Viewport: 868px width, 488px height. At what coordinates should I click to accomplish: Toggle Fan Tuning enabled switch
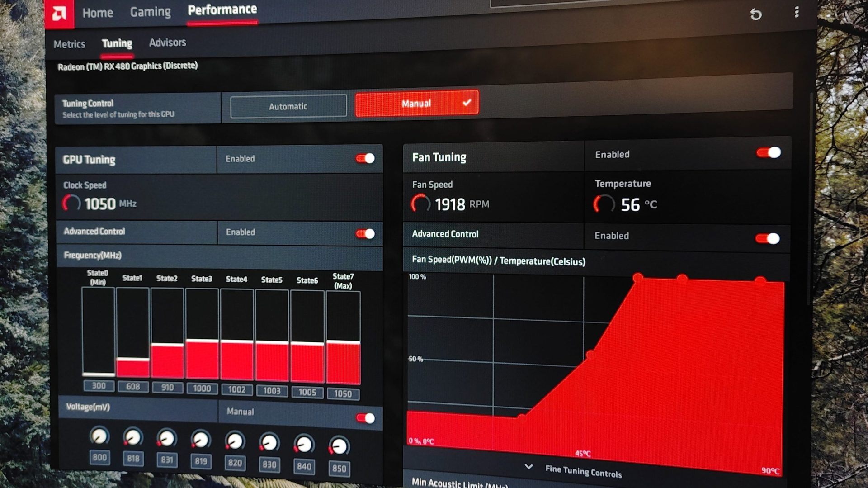tap(769, 153)
